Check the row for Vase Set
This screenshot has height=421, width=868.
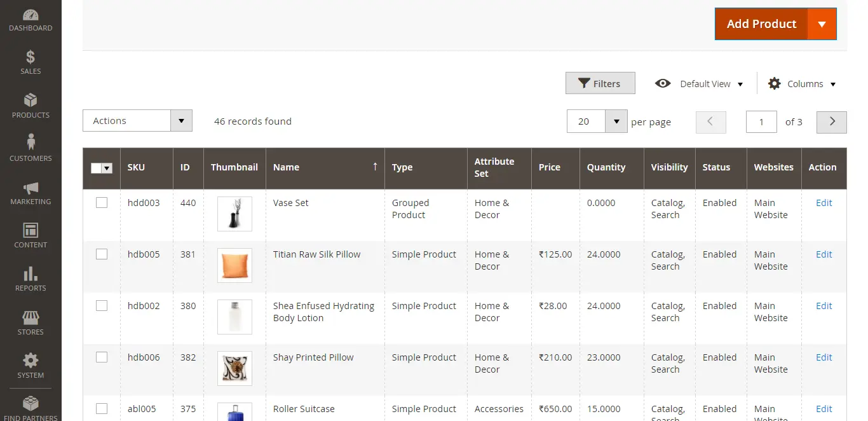pos(102,202)
